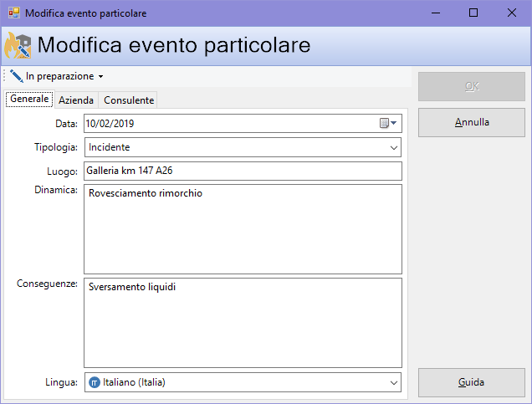
Task: Click the Dinamica: label
Action: point(56,190)
